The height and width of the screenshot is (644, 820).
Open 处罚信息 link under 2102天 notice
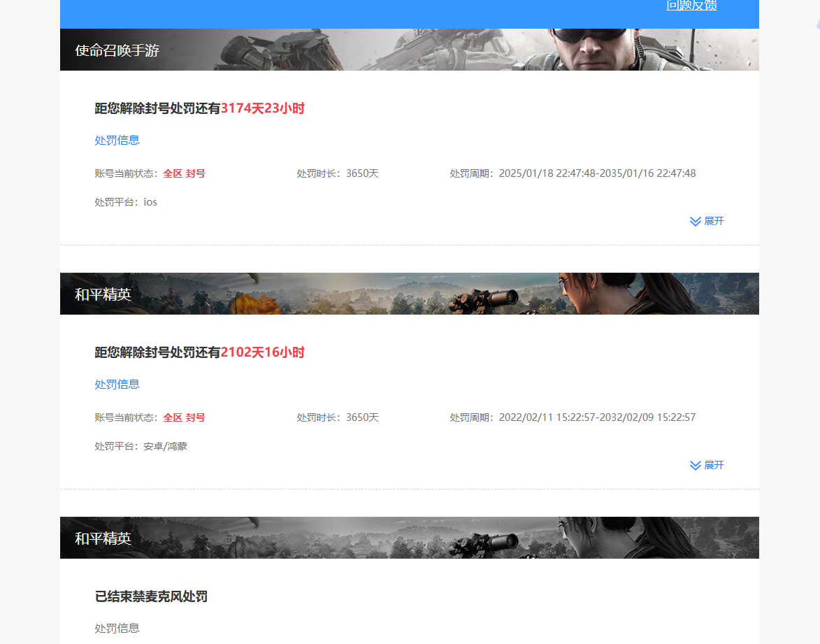click(x=117, y=385)
